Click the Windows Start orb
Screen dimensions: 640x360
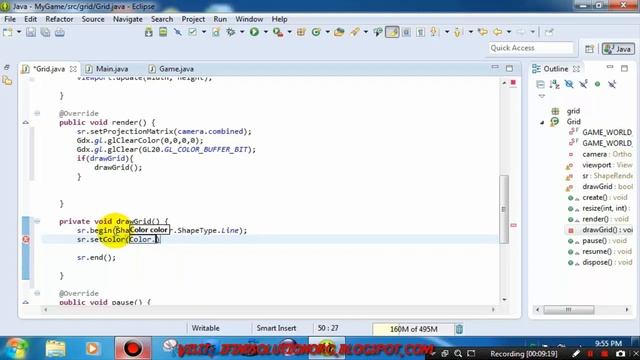click(x=16, y=348)
